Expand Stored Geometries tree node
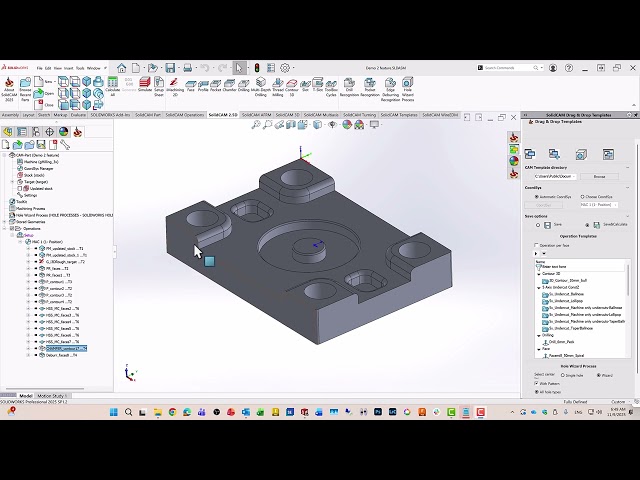The image size is (640, 480). coord(4,222)
